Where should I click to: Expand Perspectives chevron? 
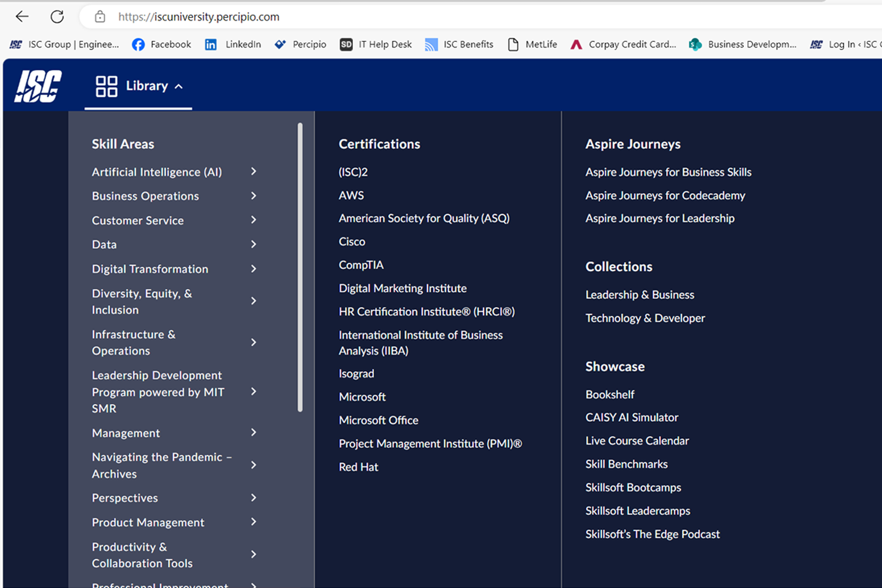tap(253, 498)
